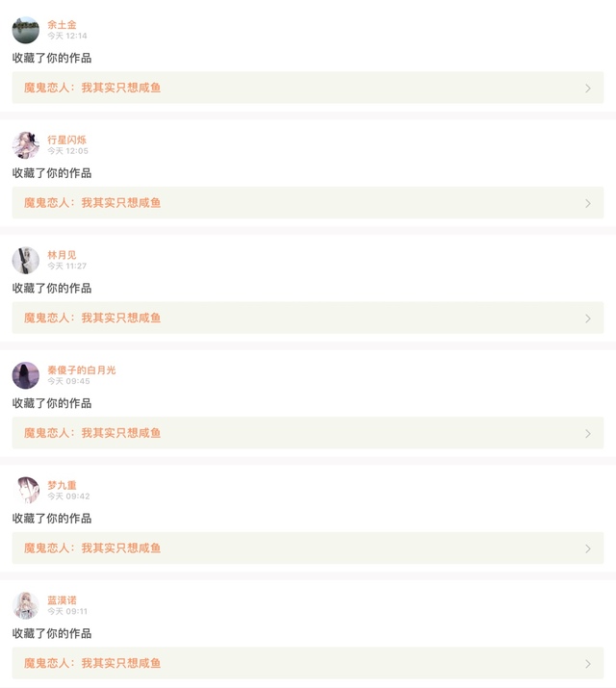
Task: Visit 林月见's profile via name
Action: [x=62, y=255]
